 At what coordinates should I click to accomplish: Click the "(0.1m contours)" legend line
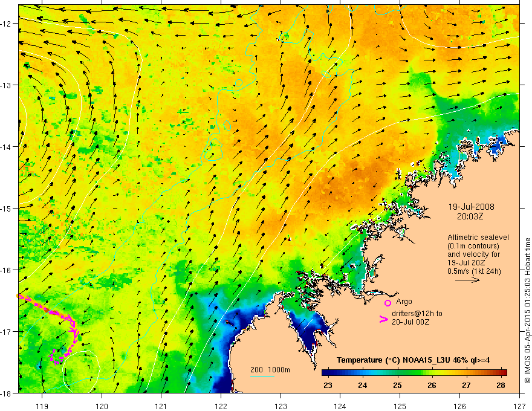click(x=473, y=246)
